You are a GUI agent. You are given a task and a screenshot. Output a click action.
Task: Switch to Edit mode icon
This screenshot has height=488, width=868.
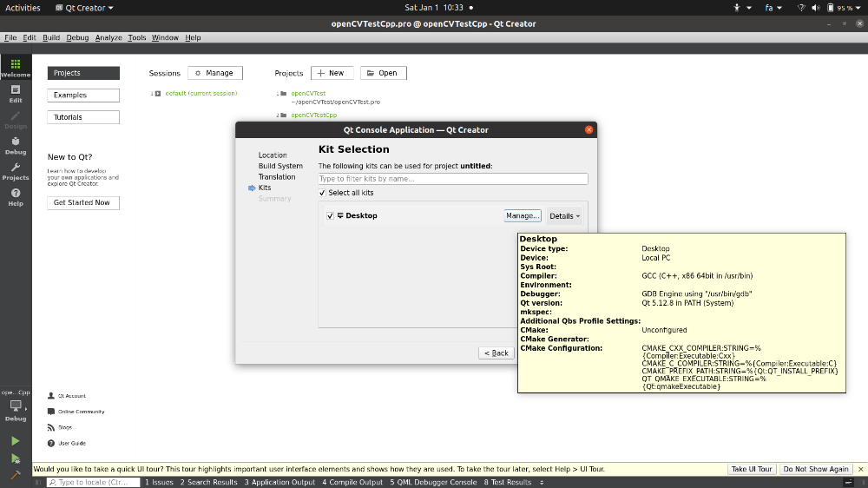tap(16, 94)
